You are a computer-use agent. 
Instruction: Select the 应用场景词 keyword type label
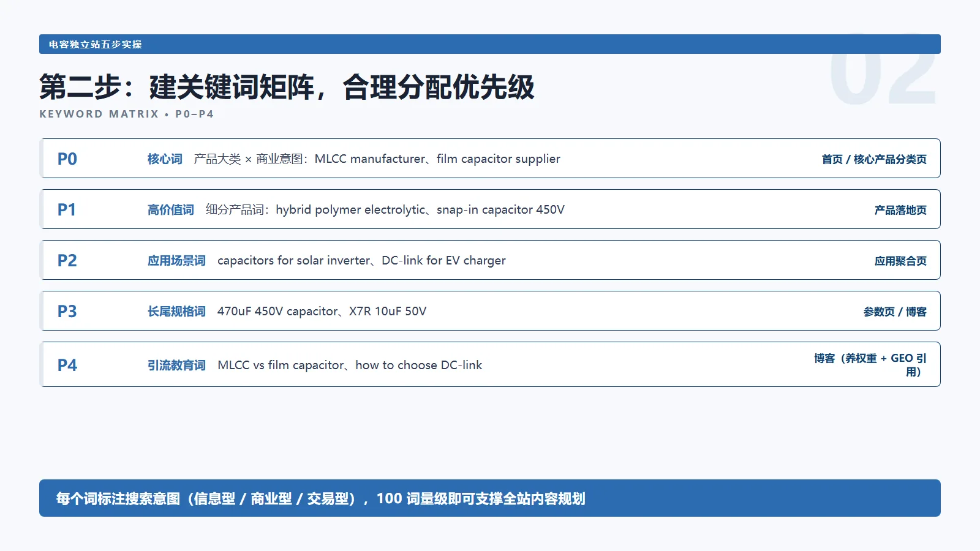click(176, 261)
